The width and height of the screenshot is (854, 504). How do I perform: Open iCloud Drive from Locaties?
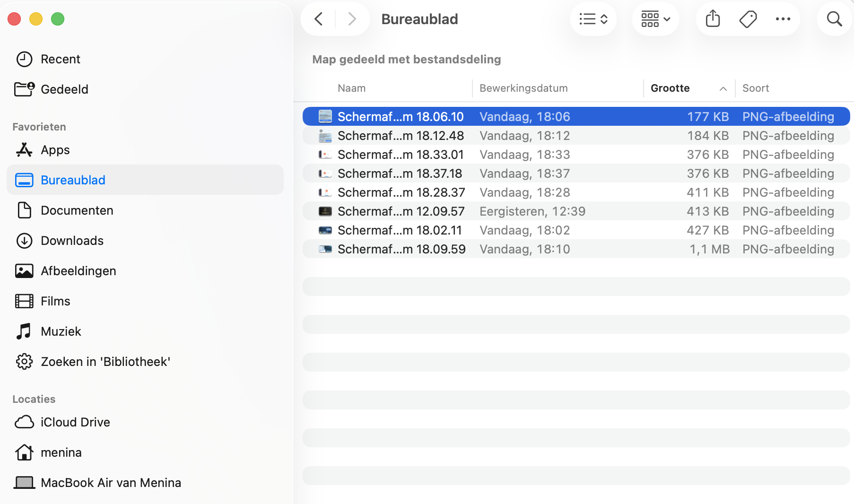click(x=75, y=422)
